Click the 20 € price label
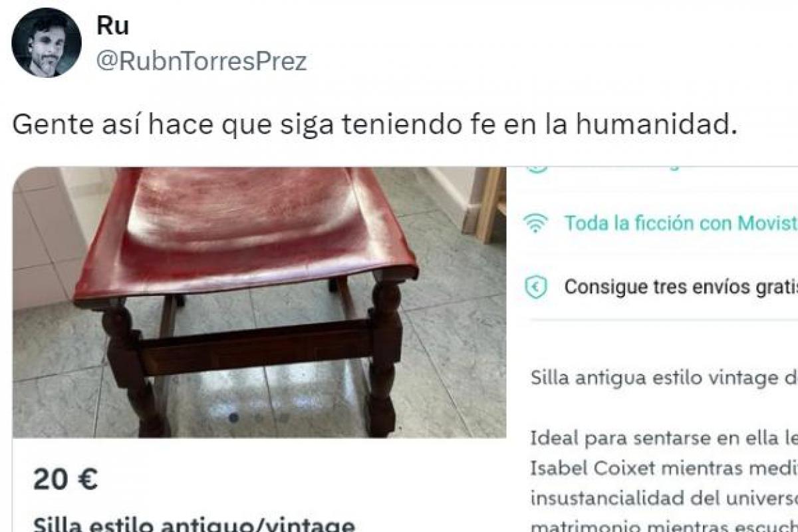798x532 pixels. pyautogui.click(x=66, y=479)
